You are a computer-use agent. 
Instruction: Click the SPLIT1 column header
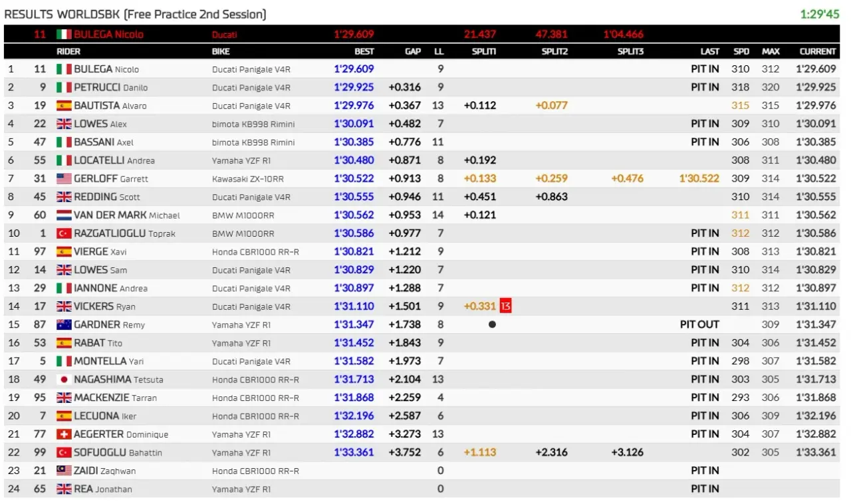484,51
